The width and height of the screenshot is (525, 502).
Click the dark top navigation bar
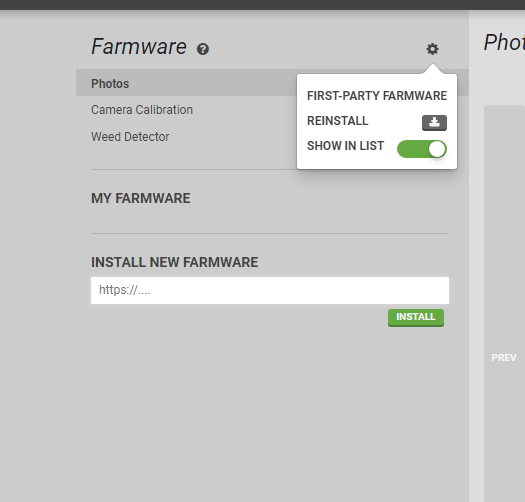[x=262, y=5]
